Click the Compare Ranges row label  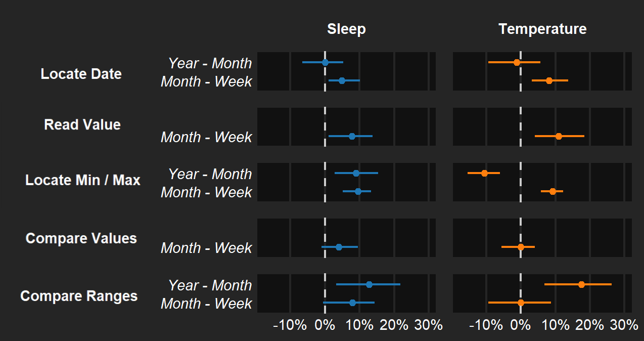79,296
